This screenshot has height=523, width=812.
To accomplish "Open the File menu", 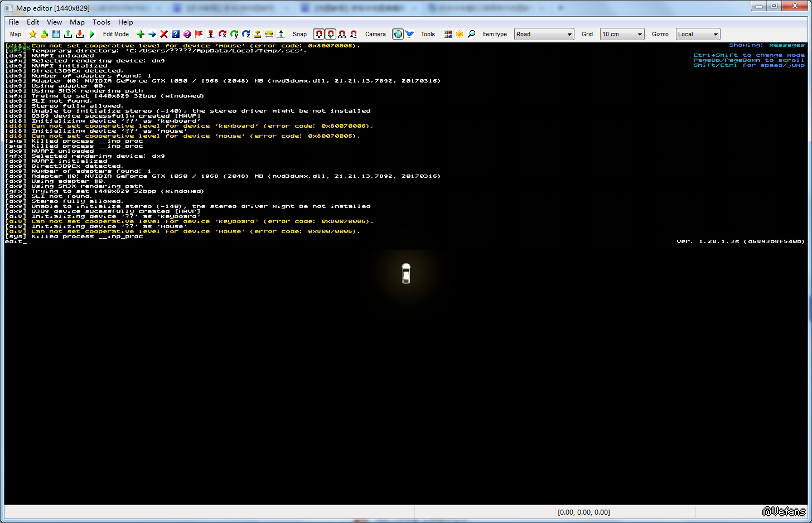I will 13,22.
